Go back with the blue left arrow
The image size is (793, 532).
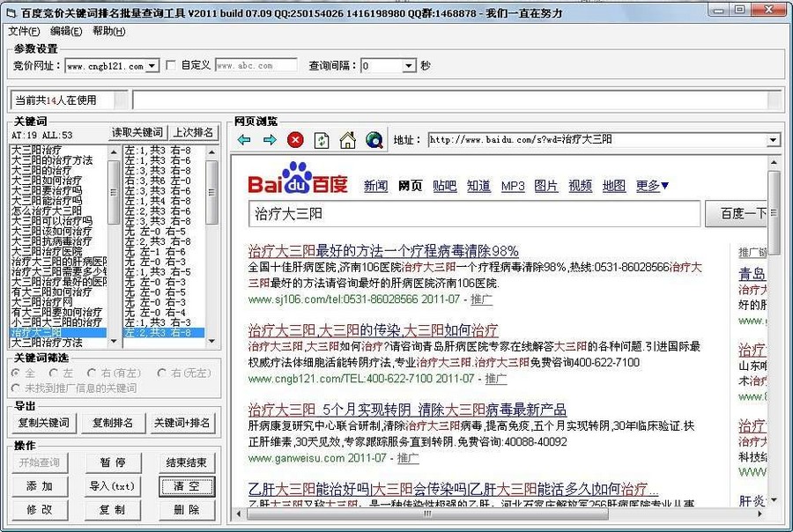[x=244, y=140]
